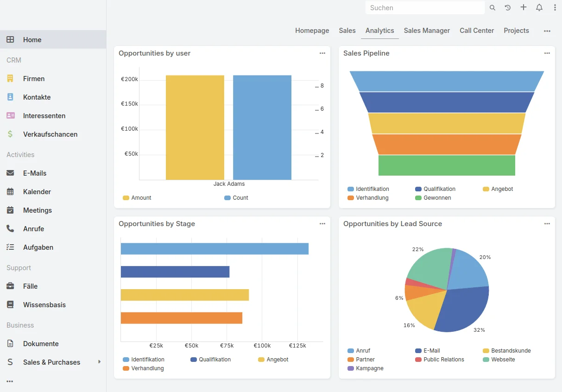
Task: Click the blue Identifikation funnel segment
Action: tap(447, 81)
